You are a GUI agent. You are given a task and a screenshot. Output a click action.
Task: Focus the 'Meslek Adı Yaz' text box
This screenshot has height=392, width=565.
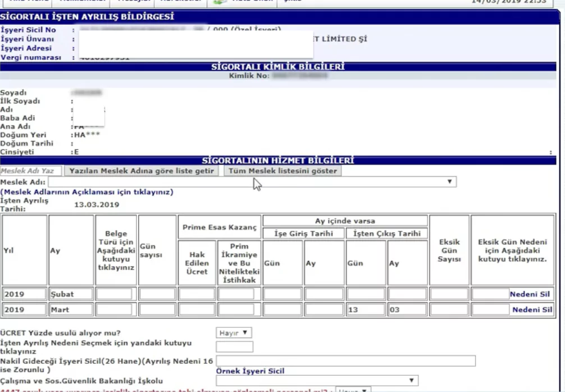tap(31, 171)
